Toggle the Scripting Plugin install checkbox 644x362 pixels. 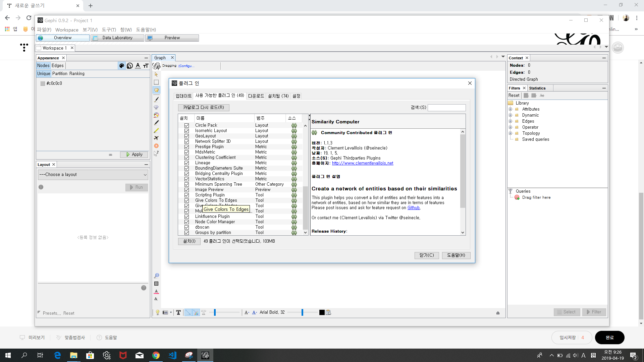(x=186, y=195)
